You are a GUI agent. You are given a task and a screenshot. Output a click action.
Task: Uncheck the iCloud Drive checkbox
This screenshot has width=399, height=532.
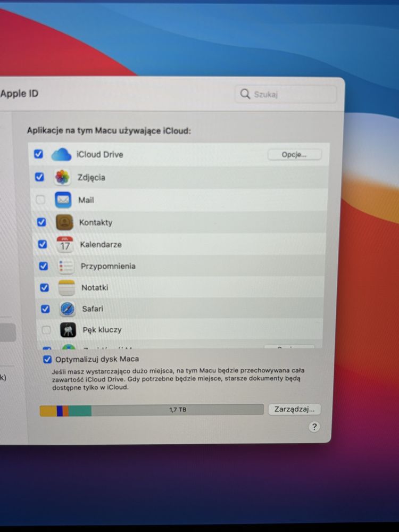[39, 154]
